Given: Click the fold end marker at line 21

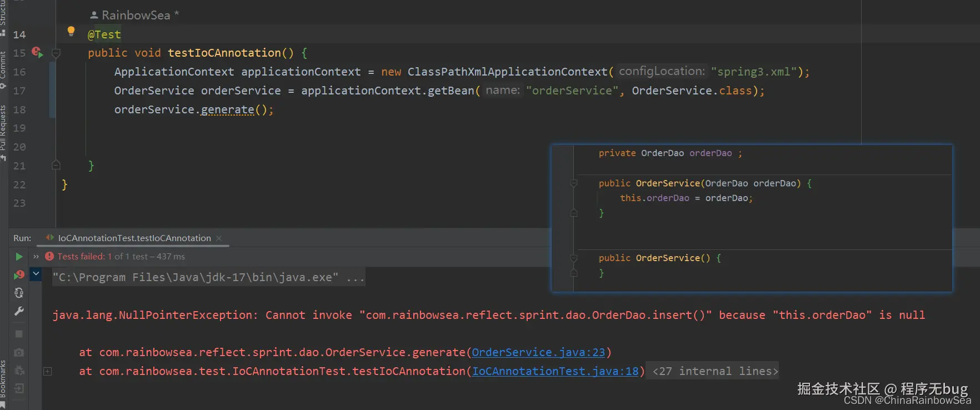Looking at the screenshot, I should tap(56, 165).
